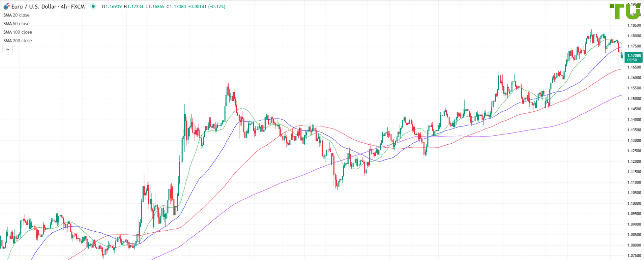The width and height of the screenshot is (644, 260).
Task: Click the 1.15500 price axis label
Action: [x=634, y=88]
